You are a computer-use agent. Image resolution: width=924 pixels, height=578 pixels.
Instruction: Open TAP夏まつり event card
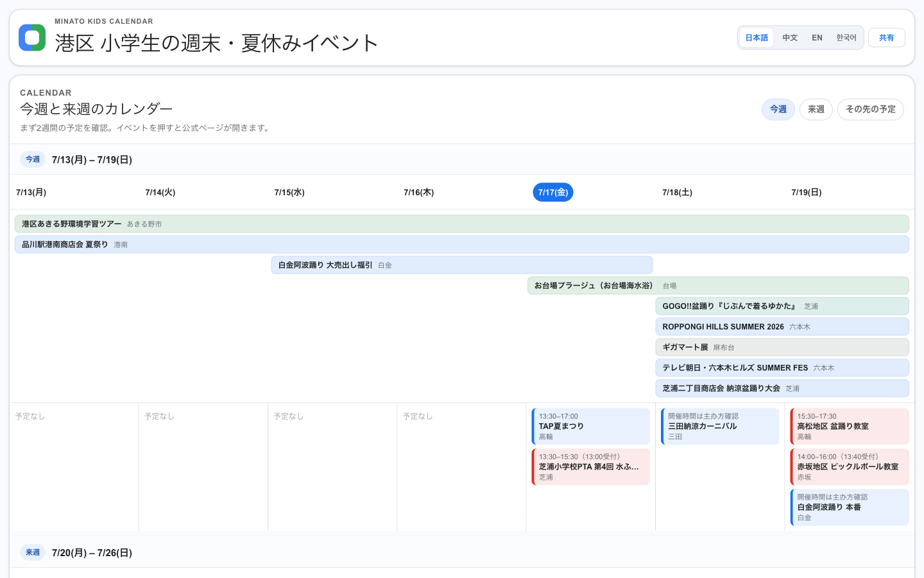(591, 426)
